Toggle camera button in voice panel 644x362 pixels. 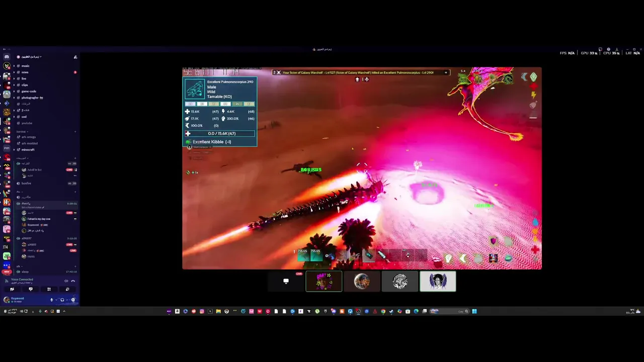click(x=12, y=289)
